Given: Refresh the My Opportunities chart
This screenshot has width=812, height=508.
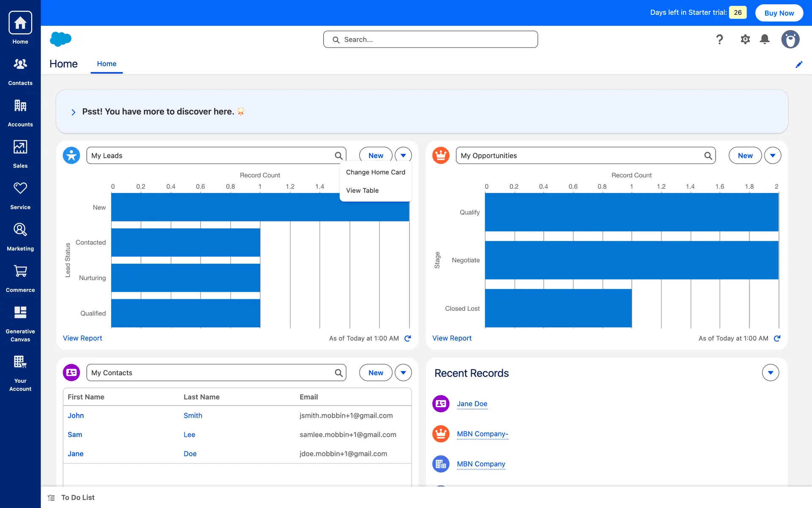Looking at the screenshot, I should coord(777,338).
